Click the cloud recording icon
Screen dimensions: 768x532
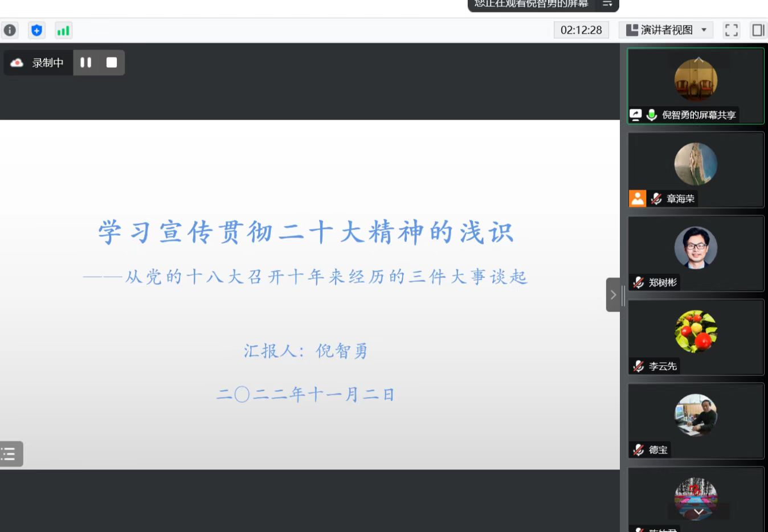pyautogui.click(x=17, y=63)
